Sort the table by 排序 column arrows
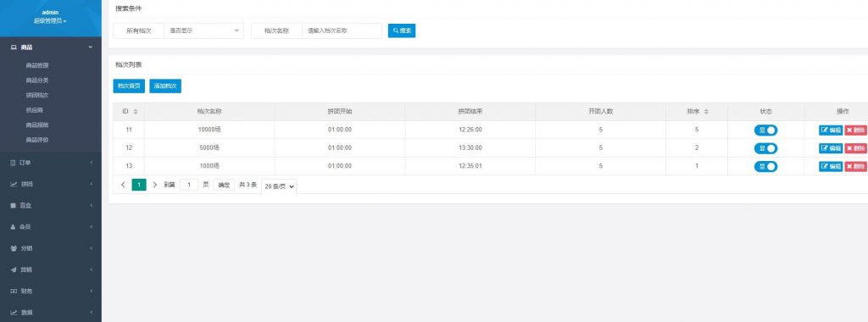Screen dimensions: 868x322 (x=706, y=112)
